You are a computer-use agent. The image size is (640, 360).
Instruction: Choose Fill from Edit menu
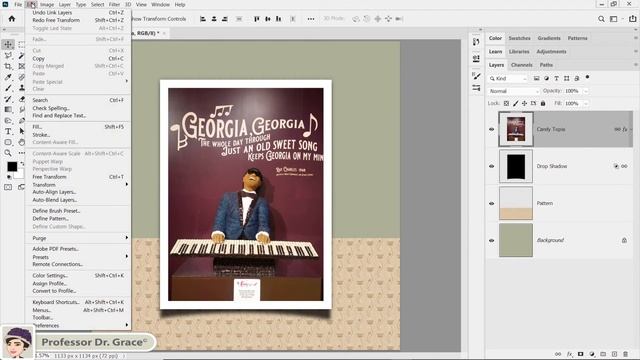[x=78, y=127]
